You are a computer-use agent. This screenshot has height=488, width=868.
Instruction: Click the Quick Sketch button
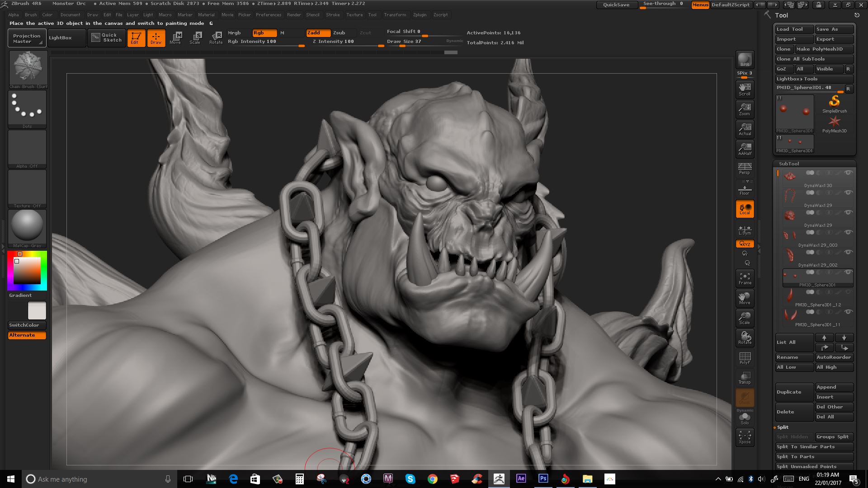tap(107, 38)
